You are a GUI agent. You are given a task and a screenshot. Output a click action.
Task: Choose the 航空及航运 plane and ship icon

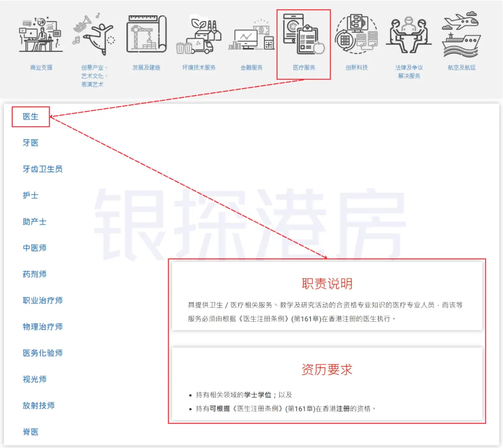461,34
